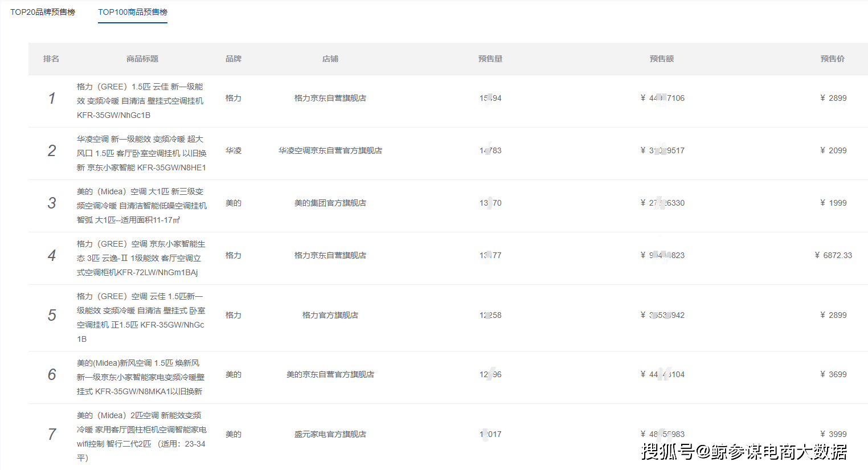Image resolution: width=868 pixels, height=470 pixels.
Task: Select rank number 7
Action: (x=52, y=435)
